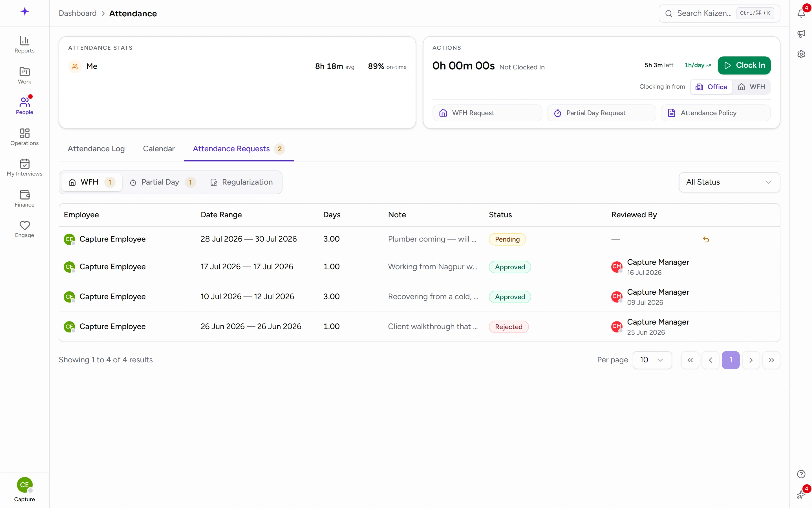Screen dimensions: 812x508
Task: Click employee avatar in the 28 Jul row
Action: [x=69, y=239]
